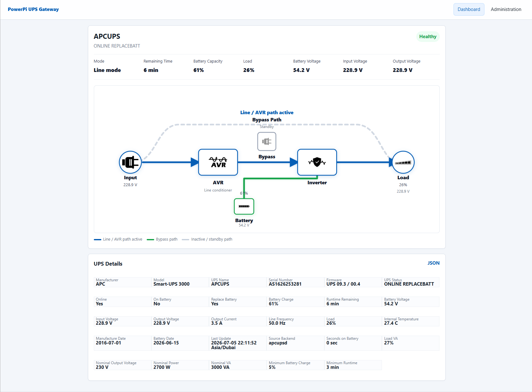Click the Battery Voltage 54.2 V summary value
The image size is (532, 392).
301,70
